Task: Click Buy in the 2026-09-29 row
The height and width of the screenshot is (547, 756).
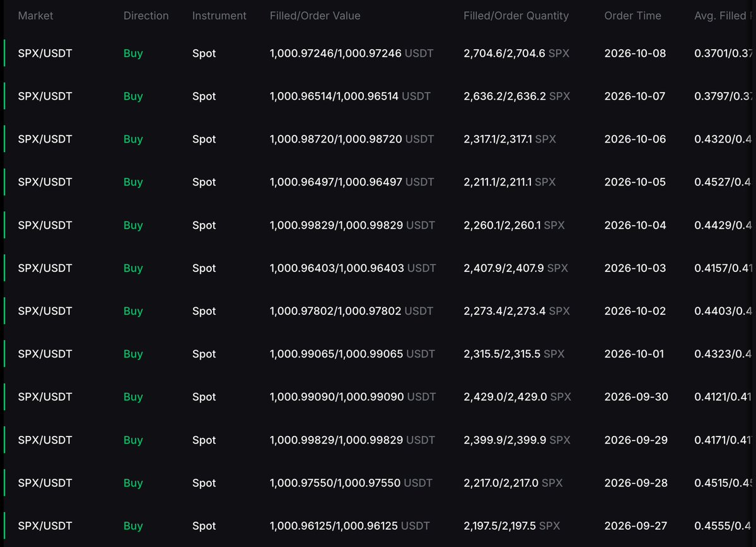Action: coord(133,440)
